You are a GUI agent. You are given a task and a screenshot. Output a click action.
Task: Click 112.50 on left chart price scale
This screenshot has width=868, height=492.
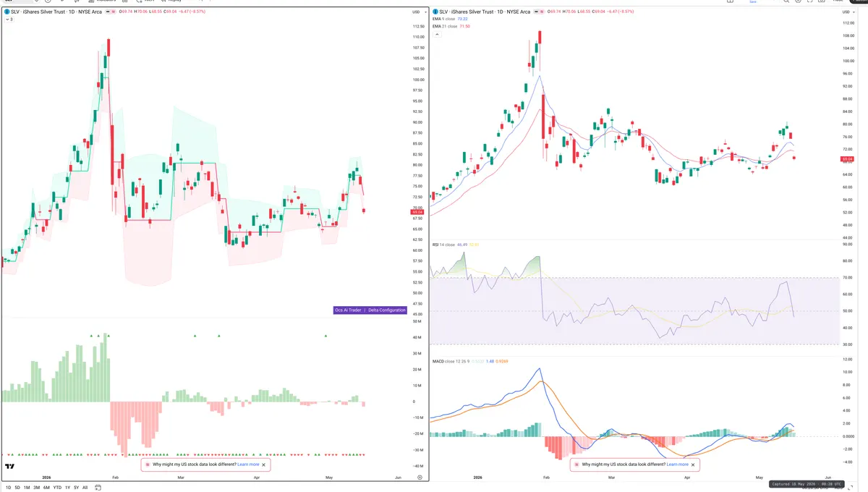[417, 26]
